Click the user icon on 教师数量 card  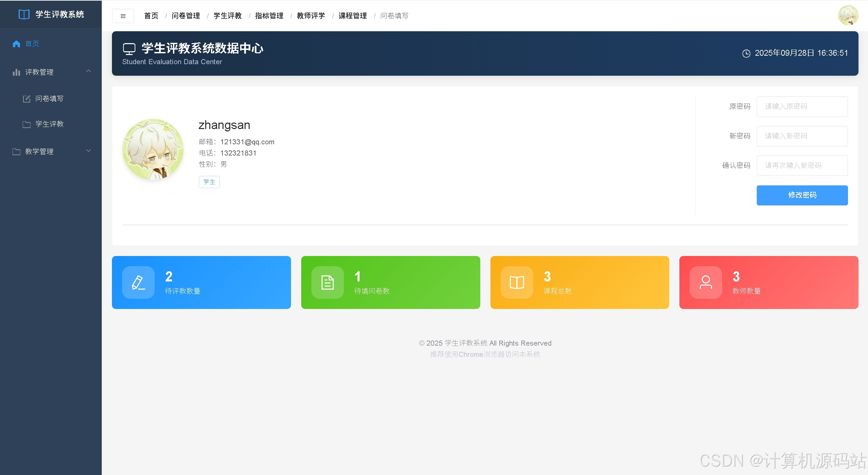(x=706, y=282)
